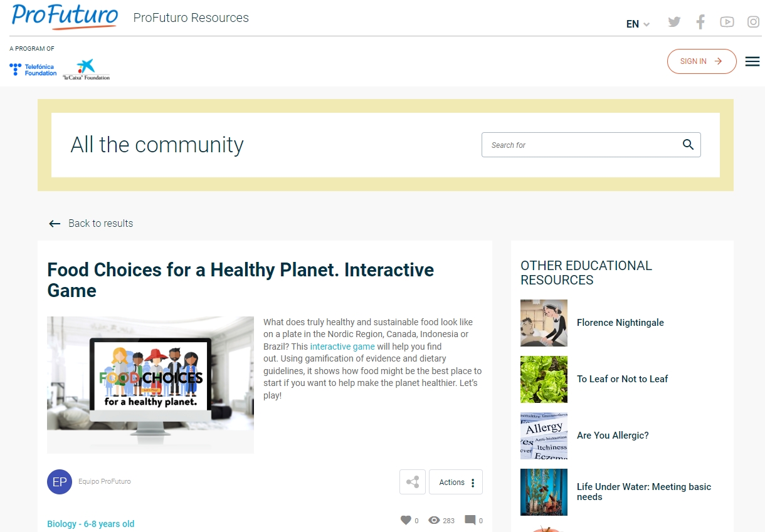765x532 pixels.
Task: Click the Search for input field
Action: 591,145
